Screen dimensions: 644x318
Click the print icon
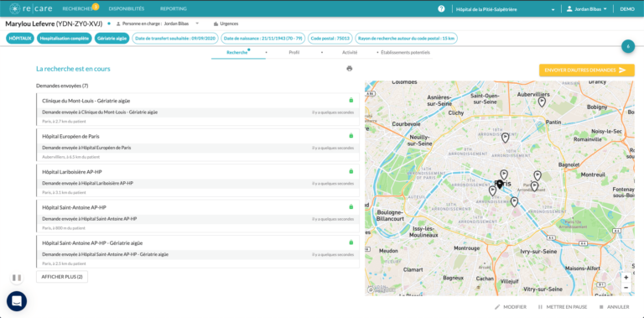(x=349, y=69)
